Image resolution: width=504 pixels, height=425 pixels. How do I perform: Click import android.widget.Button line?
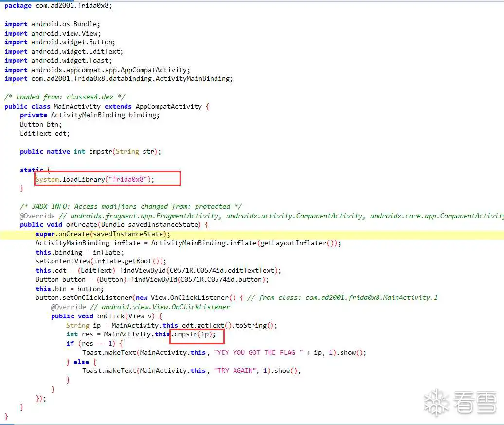click(x=60, y=42)
